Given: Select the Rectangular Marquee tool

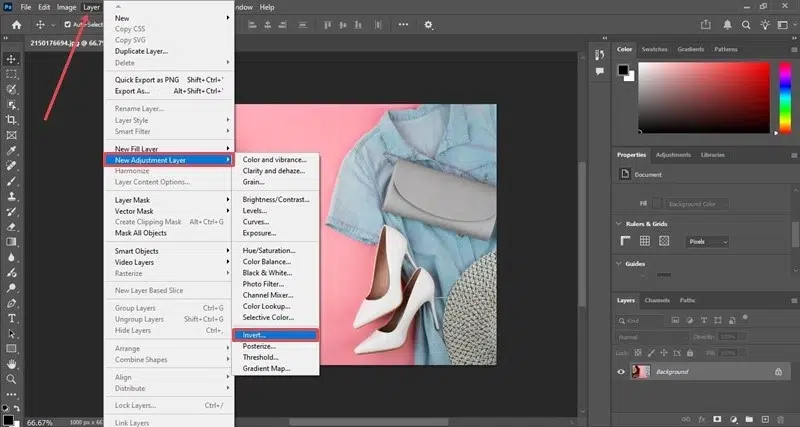Looking at the screenshot, I should pyautogui.click(x=11, y=74).
